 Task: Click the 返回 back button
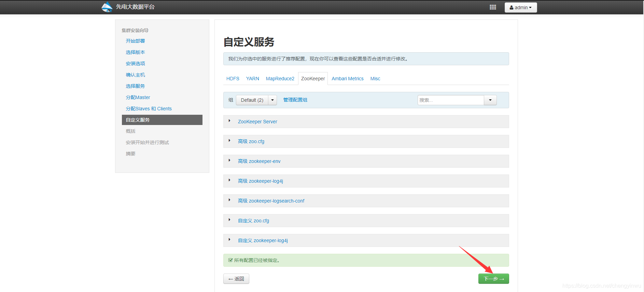click(x=236, y=279)
